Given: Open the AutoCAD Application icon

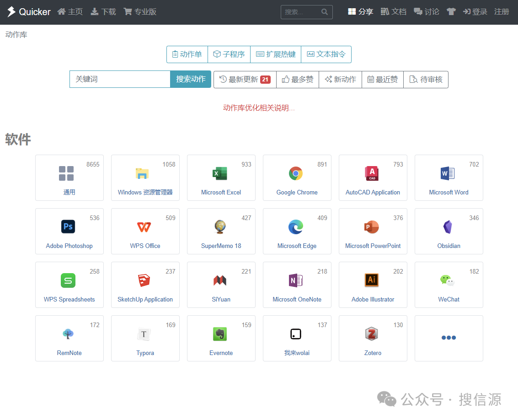Looking at the screenshot, I should tap(372, 173).
